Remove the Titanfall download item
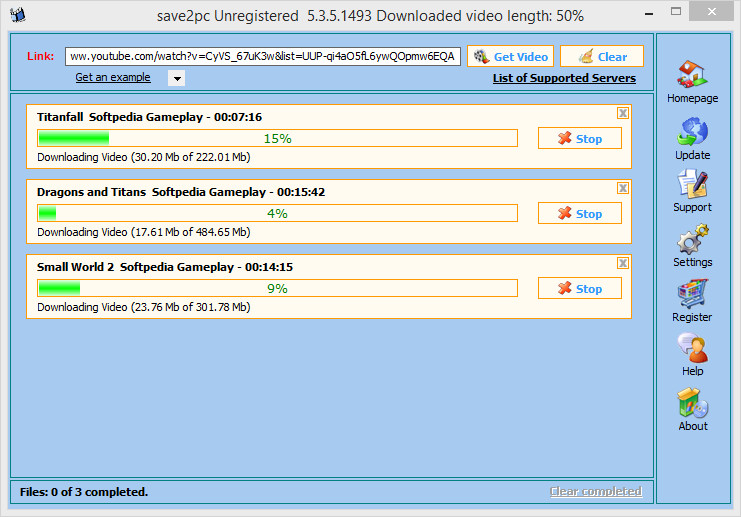 623,113
